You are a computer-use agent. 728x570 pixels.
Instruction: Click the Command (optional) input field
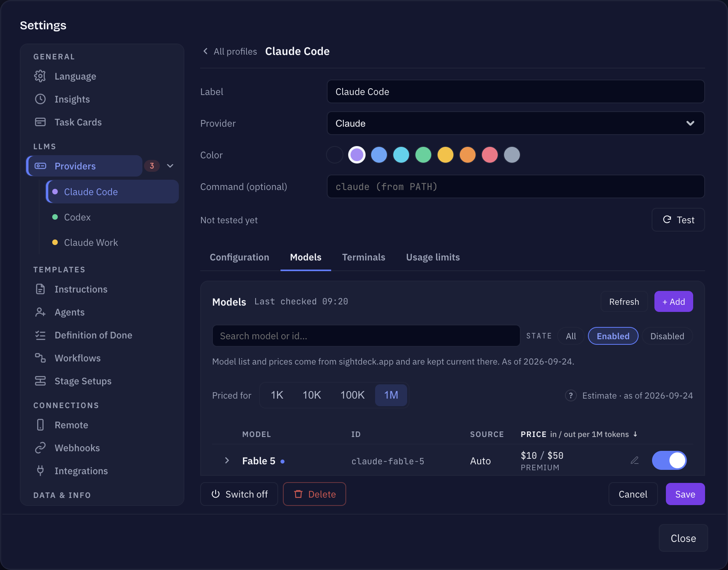coord(516,186)
